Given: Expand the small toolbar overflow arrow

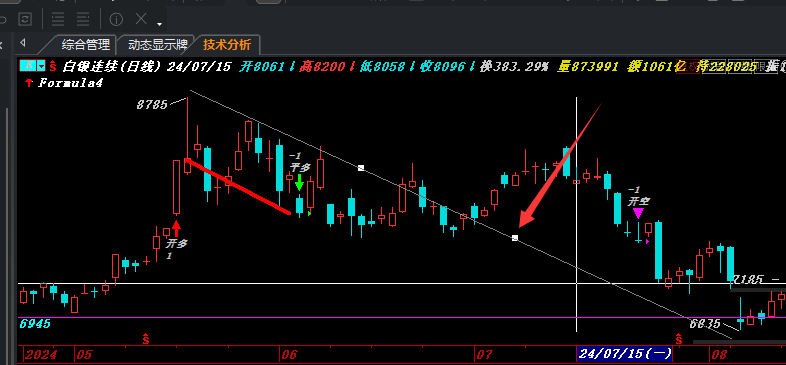Looking at the screenshot, I should coord(159,24).
